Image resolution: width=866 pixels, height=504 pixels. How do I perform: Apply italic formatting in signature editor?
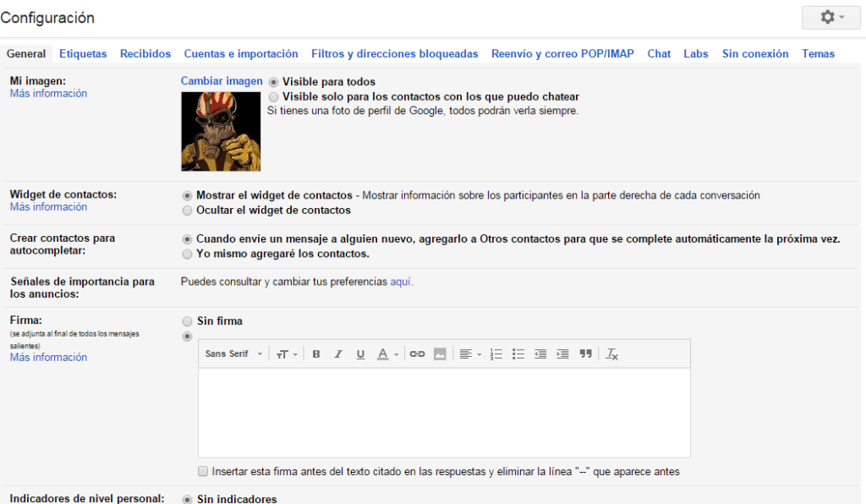pyautogui.click(x=338, y=354)
